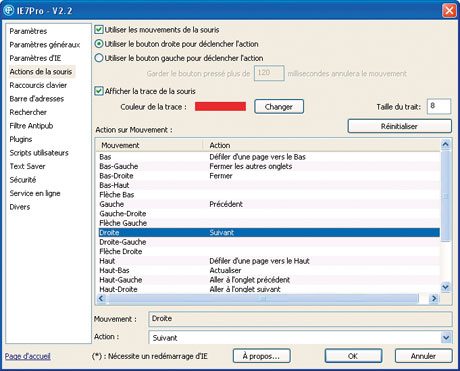
Task: Select the Flèche Gauche movement row
Action: click(x=269, y=223)
